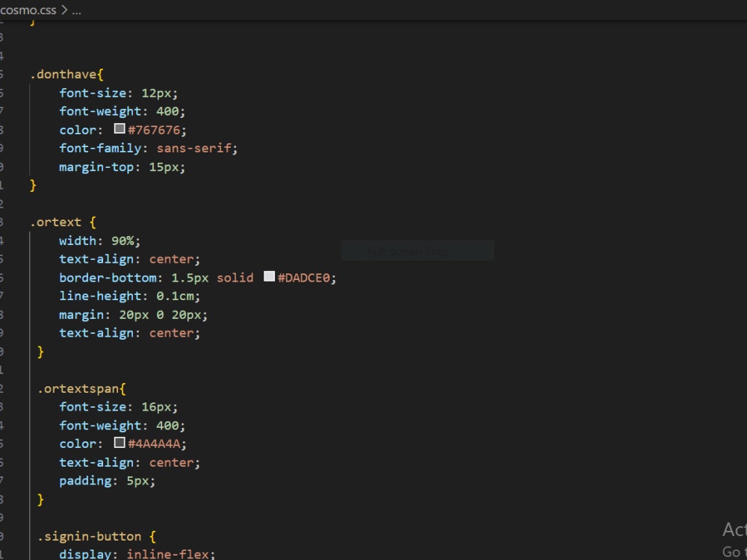Open color picker for #DADCE0 swatch
Screen dimensions: 747x560
click(x=269, y=276)
